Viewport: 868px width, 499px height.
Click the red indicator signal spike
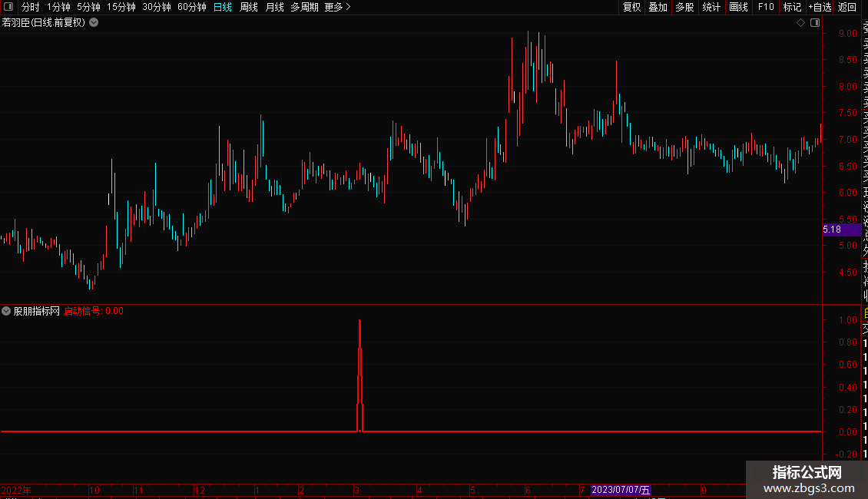[x=359, y=375]
